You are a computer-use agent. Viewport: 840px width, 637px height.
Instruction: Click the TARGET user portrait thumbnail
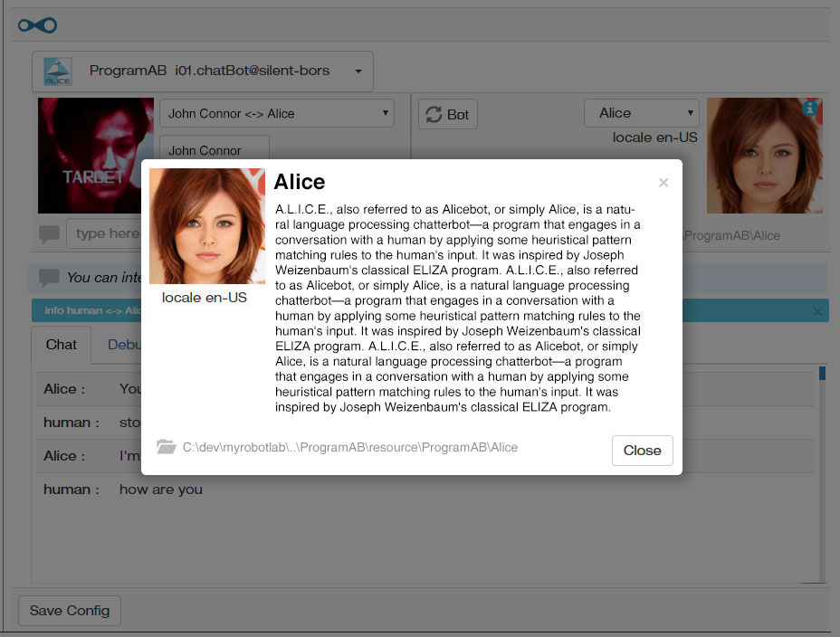coord(95,156)
